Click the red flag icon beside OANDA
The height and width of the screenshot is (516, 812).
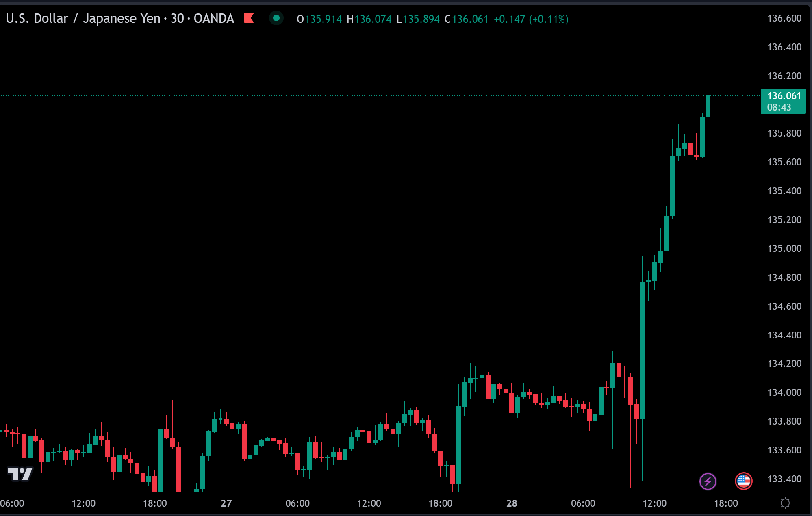(x=248, y=18)
